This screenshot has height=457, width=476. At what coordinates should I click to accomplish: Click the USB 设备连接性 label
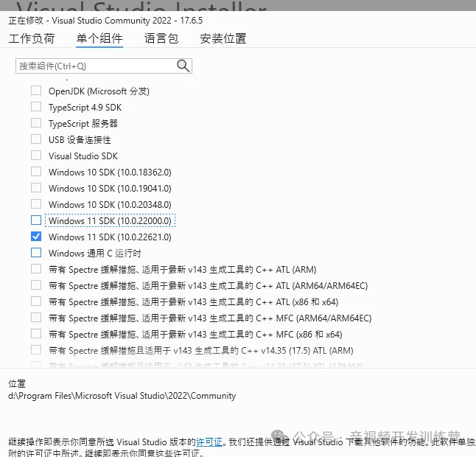(80, 140)
